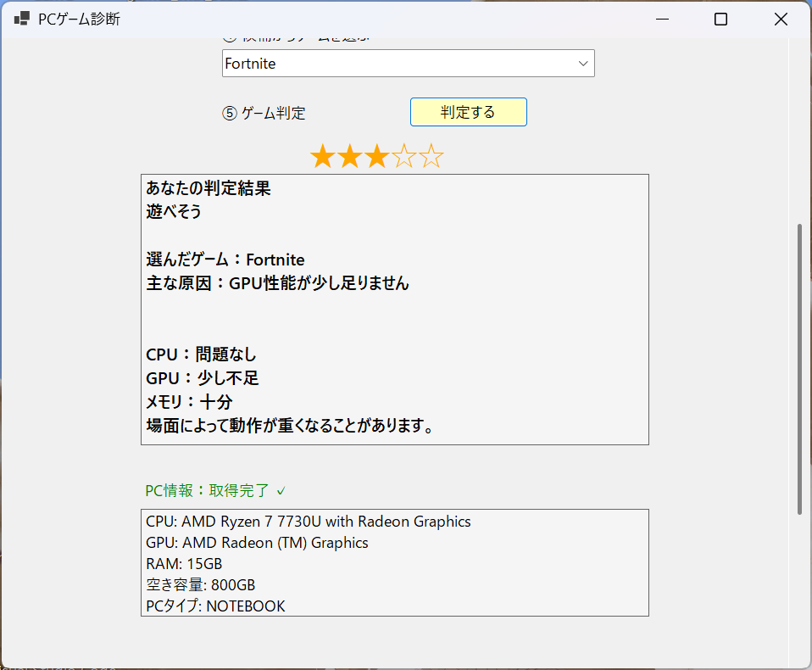Click 場面によって動作が重くなることがあります text

point(290,426)
